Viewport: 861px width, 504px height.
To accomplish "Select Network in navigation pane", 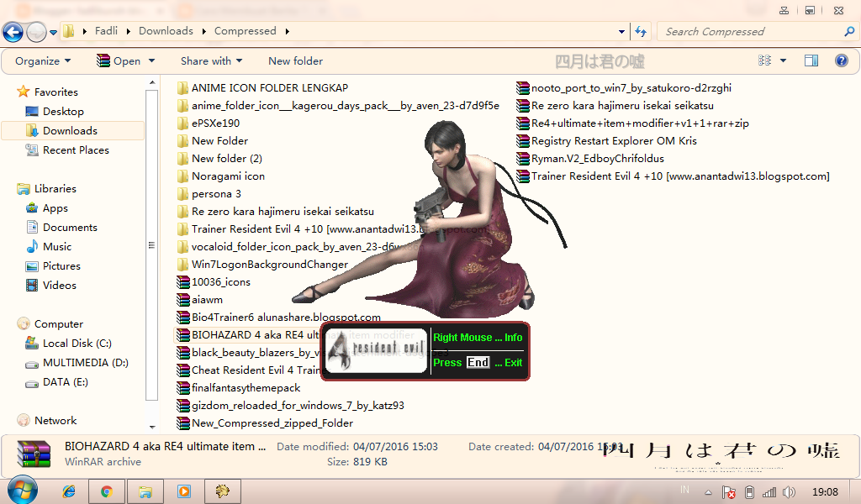I will (x=47, y=421).
